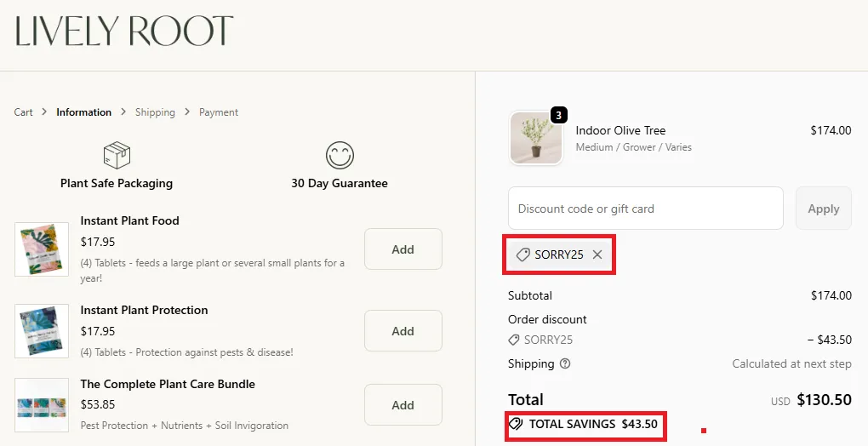Click the quantity badge on olive tree
This screenshot has width=868, height=446.
point(558,115)
